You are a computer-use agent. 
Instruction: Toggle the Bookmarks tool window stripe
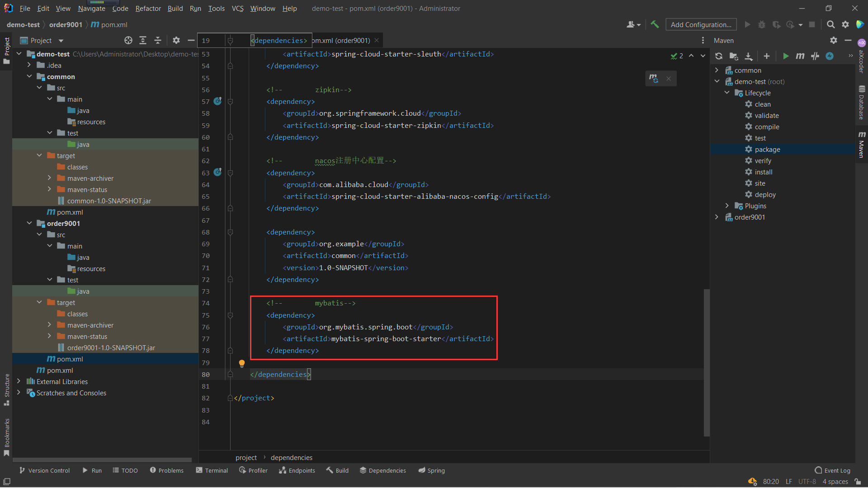tap(6, 436)
